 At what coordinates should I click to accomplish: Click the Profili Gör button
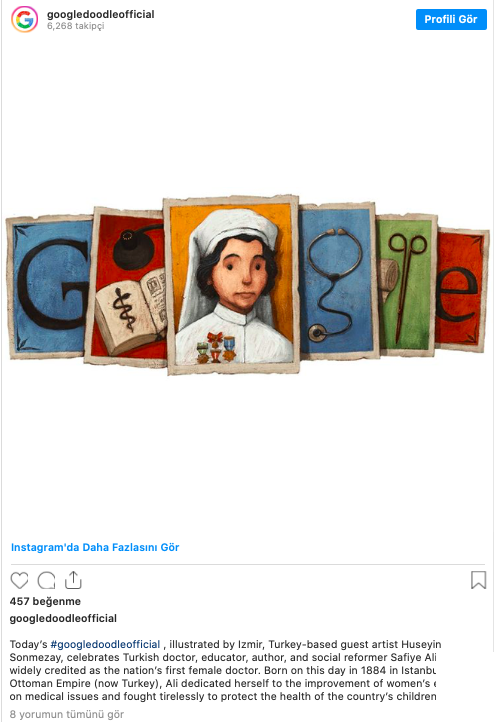coord(451,19)
